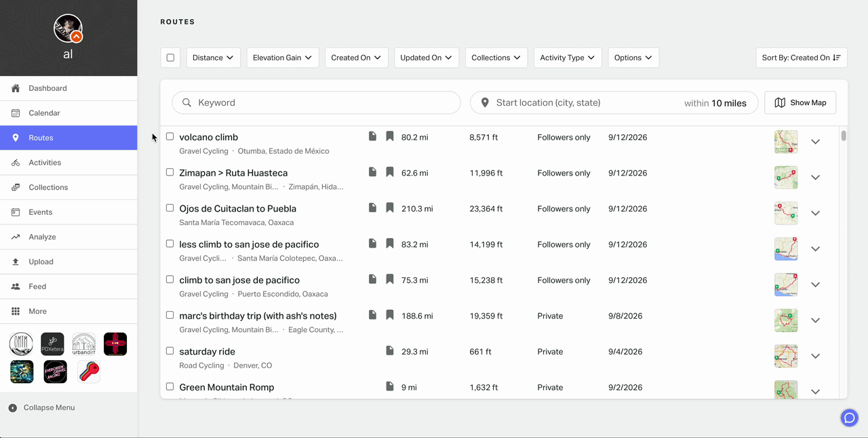The height and width of the screenshot is (438, 868).
Task: Open the Elevation Gain filter dropdown
Action: tap(283, 58)
